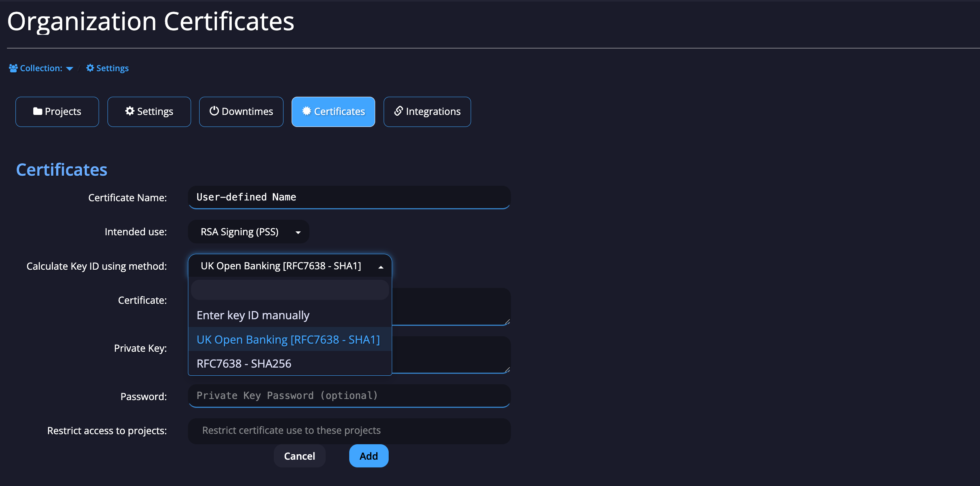Click the caret inside the RSA Signing selector
This screenshot has width=980, height=486.
coord(298,233)
